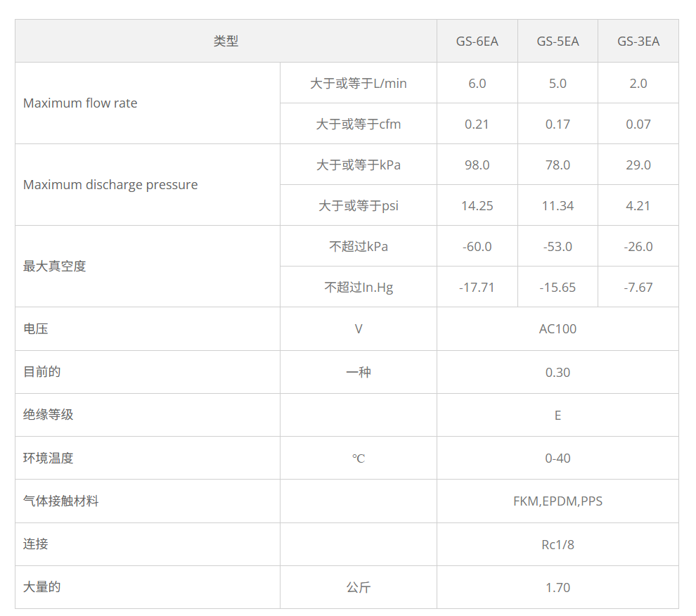Select the Maximum flow rate row label

(80, 103)
